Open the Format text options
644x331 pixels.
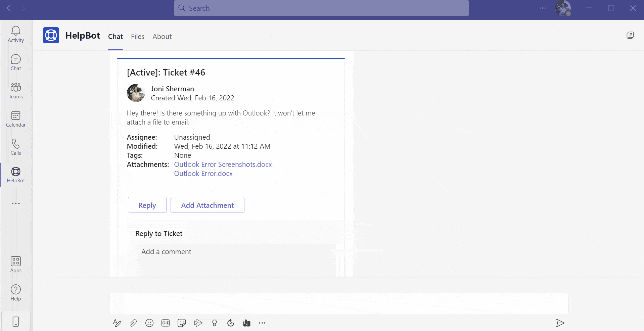coord(117,323)
